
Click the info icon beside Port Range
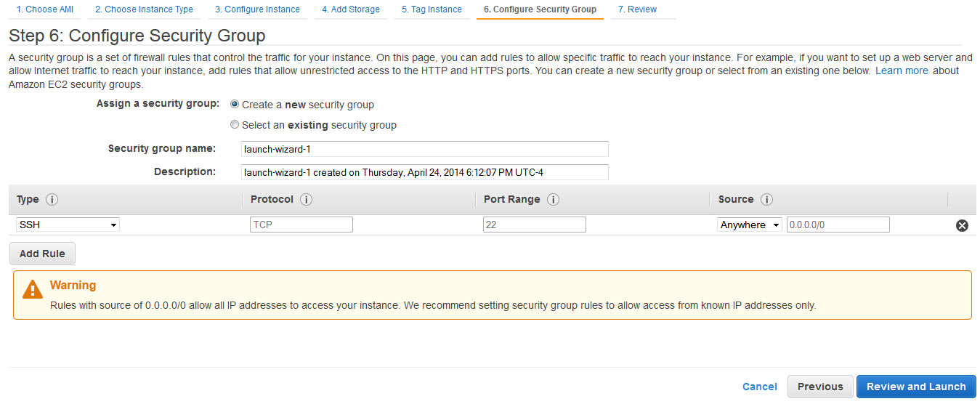(x=553, y=200)
